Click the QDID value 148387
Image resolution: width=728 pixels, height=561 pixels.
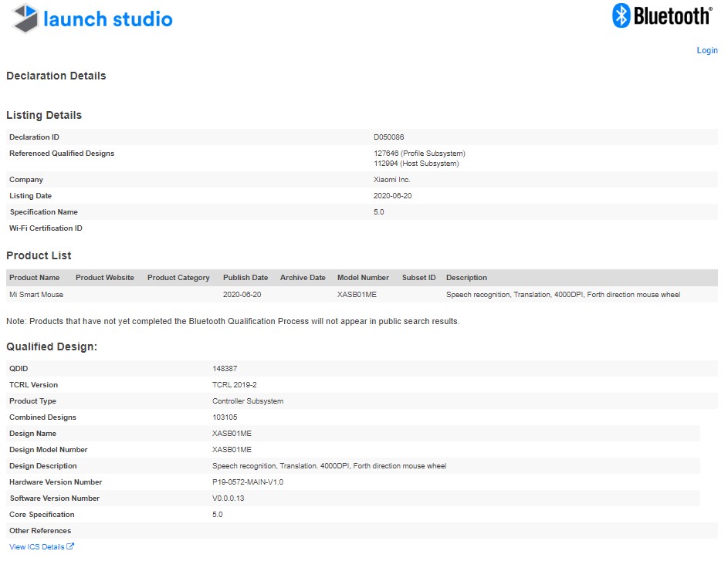coord(225,369)
